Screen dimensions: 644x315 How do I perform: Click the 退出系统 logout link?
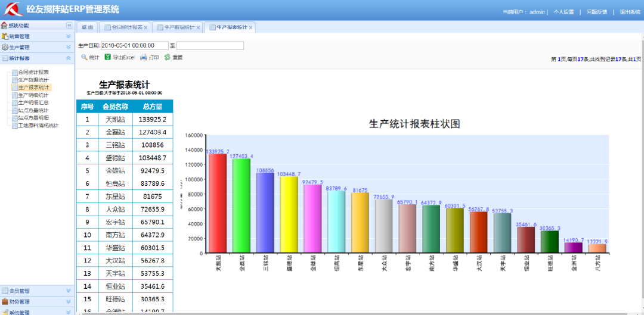coord(630,12)
